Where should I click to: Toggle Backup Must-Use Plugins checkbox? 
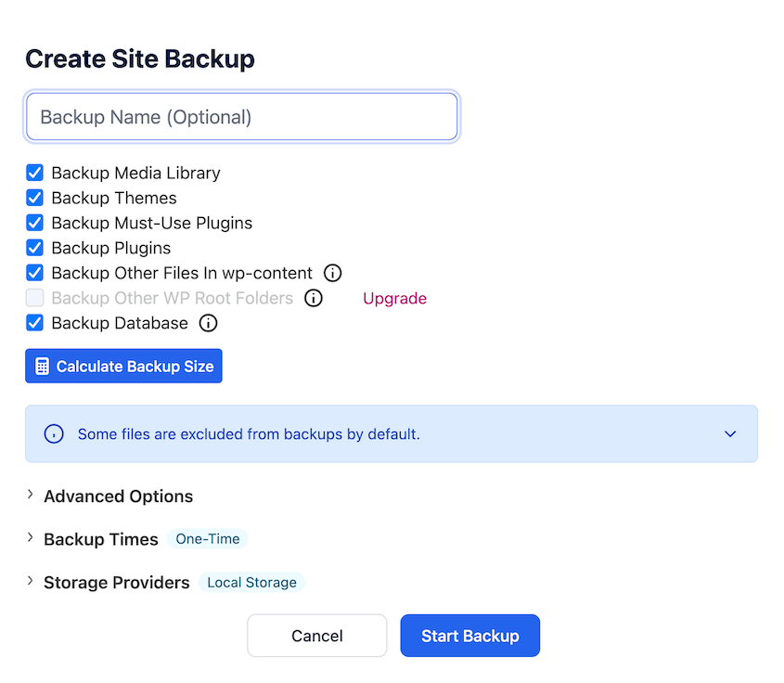[34, 223]
